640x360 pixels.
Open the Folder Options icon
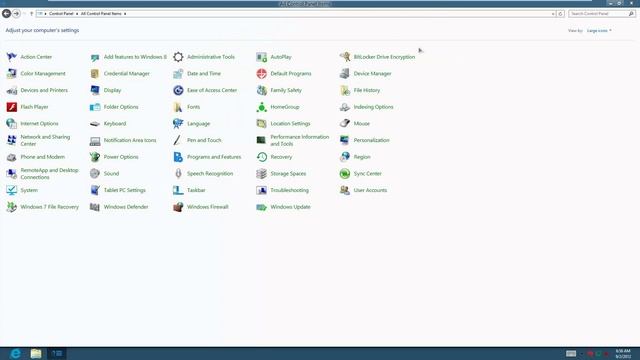tap(95, 107)
